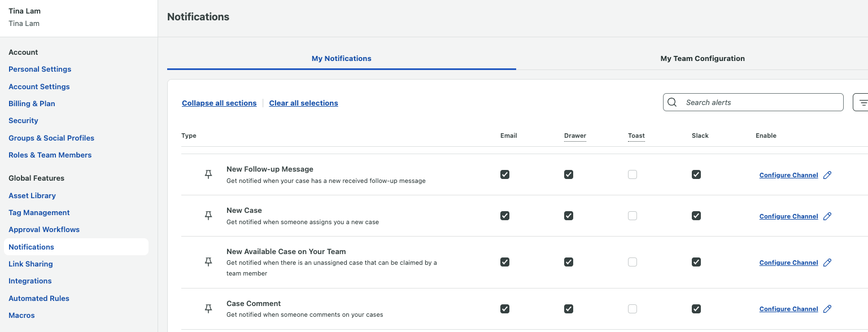Open Configure Channel for New Available Case
The height and width of the screenshot is (332, 868).
point(788,263)
